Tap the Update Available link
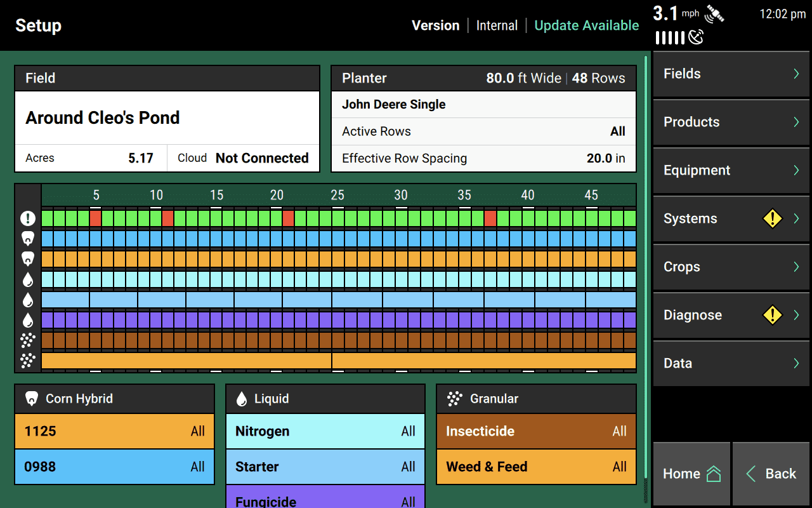The height and width of the screenshot is (508, 812). [x=586, y=25]
